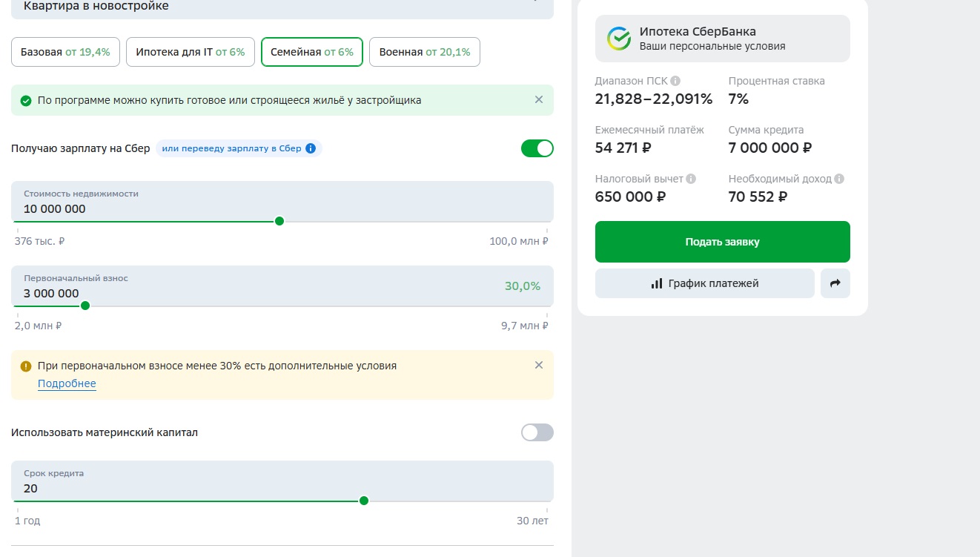Click the '1 год' minimum term label
The image size is (980, 557).
click(27, 521)
